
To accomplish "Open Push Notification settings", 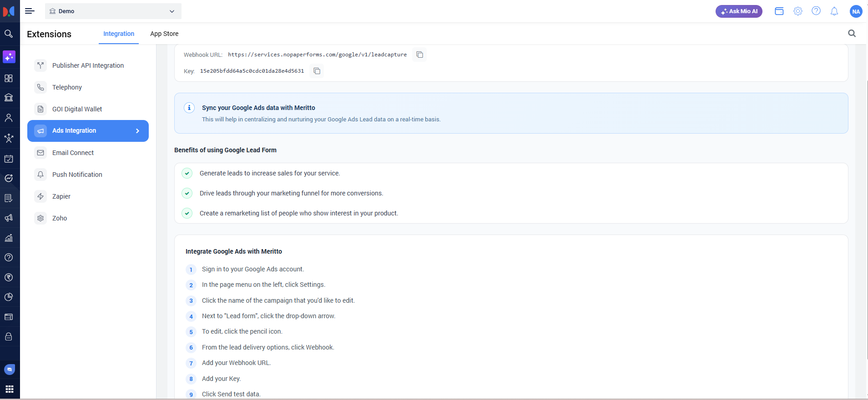I will pos(88,175).
